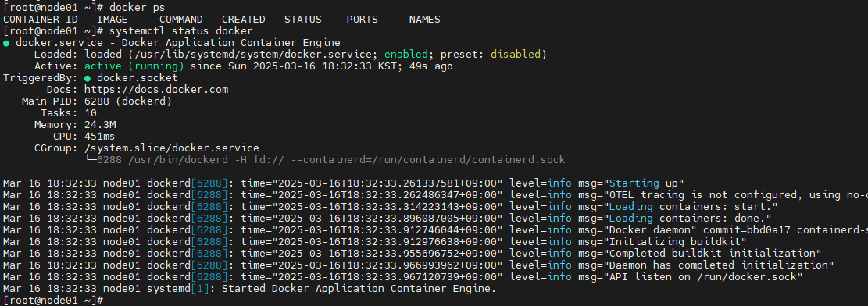Select the CREATED column header

point(244,20)
